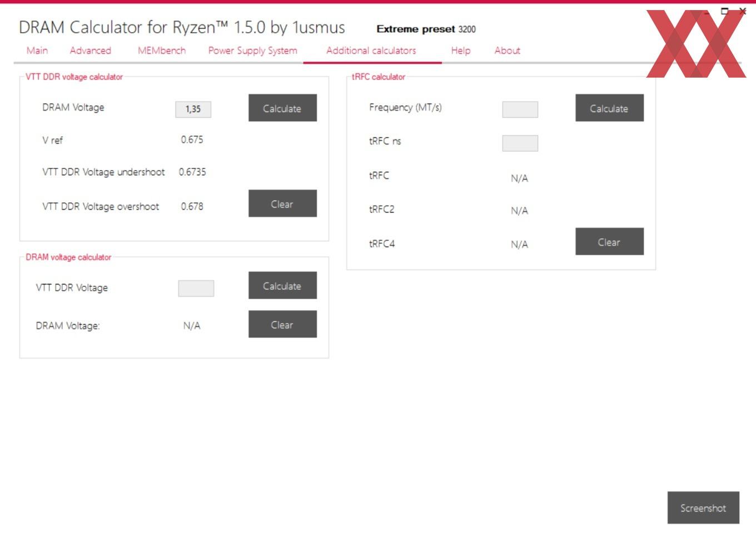Go to Power Supply System tab
Screen dimensions: 756x554
(x=253, y=51)
